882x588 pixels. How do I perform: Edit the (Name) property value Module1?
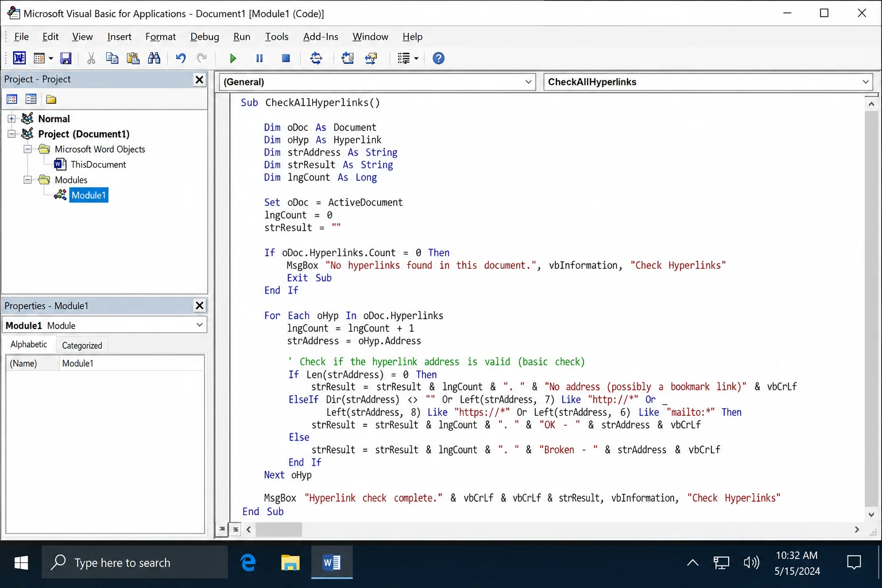pos(131,363)
